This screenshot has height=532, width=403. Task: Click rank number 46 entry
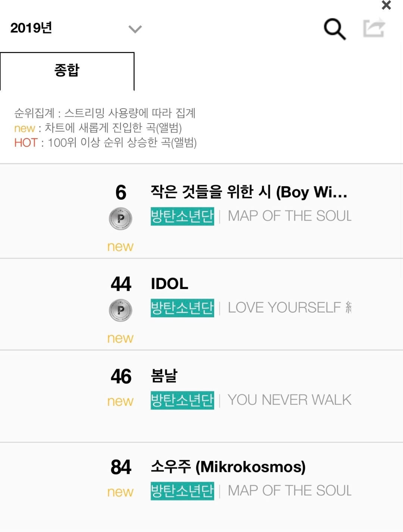click(x=121, y=376)
